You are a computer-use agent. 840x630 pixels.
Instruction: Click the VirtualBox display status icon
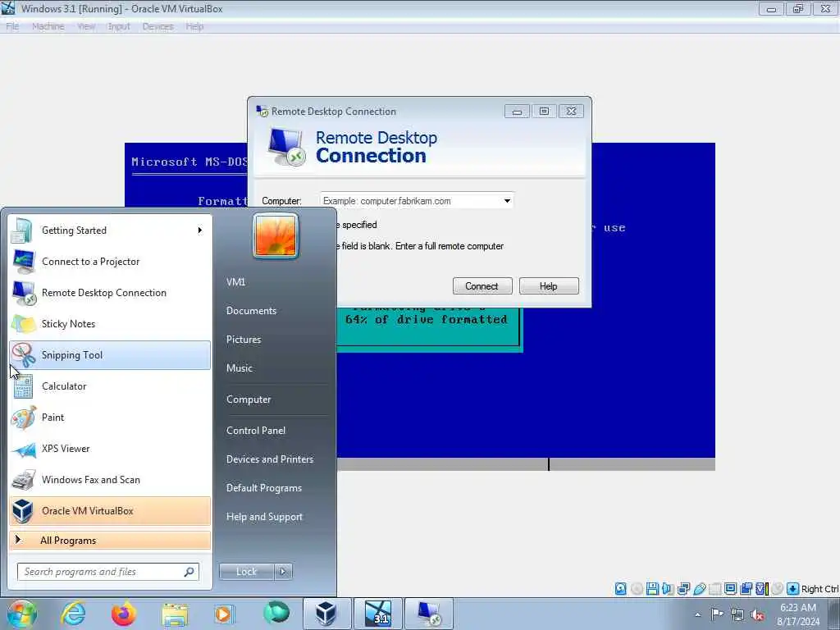pyautogui.click(x=730, y=589)
